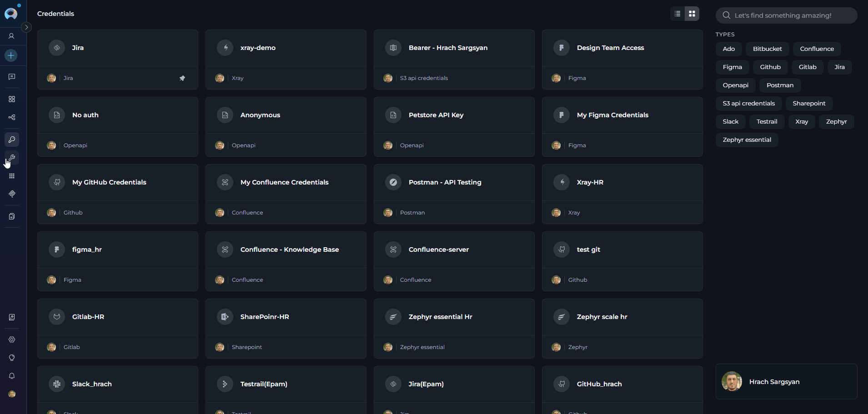The width and height of the screenshot is (868, 414).
Task: Filter by Ado type
Action: pos(729,49)
